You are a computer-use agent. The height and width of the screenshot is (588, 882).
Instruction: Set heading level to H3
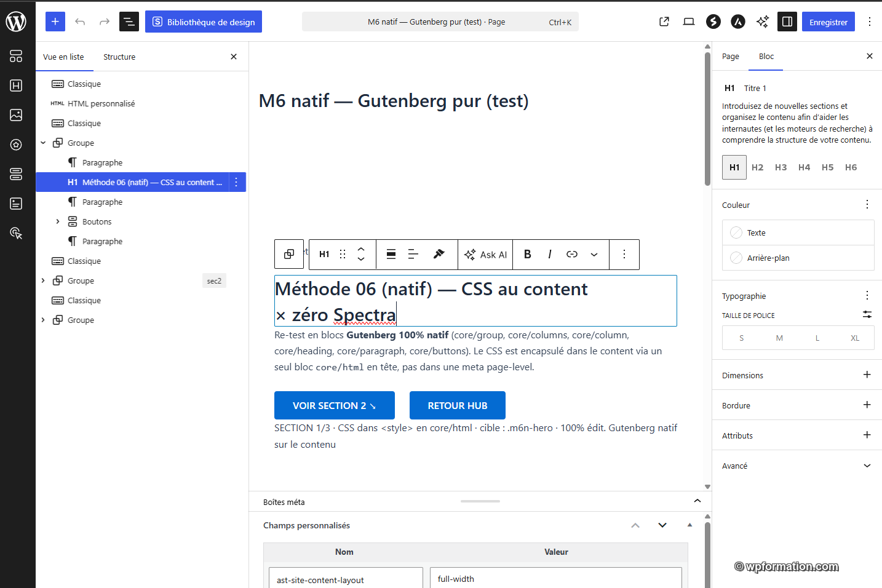click(781, 167)
